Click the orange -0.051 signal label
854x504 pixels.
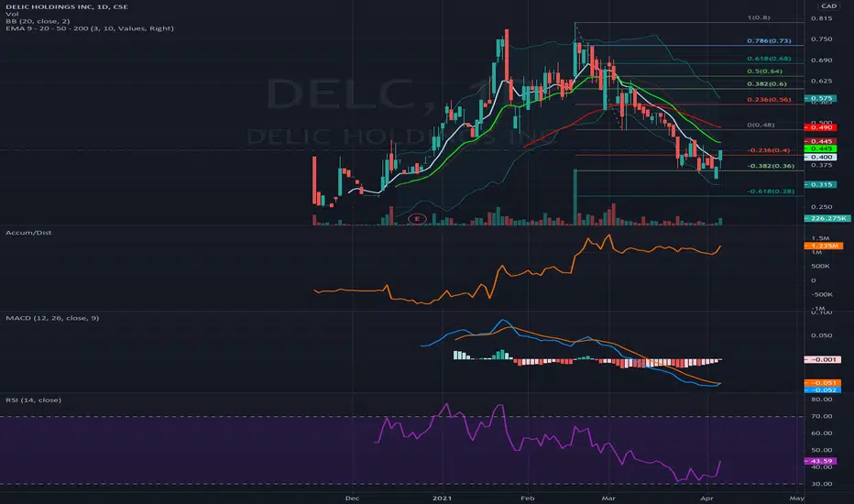(x=823, y=383)
